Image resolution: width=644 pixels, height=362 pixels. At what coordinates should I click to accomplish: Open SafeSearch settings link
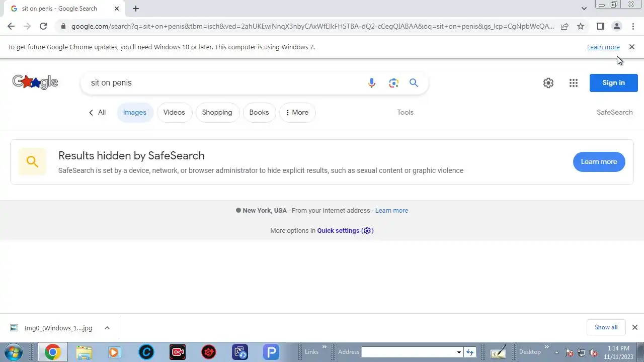[614, 112]
